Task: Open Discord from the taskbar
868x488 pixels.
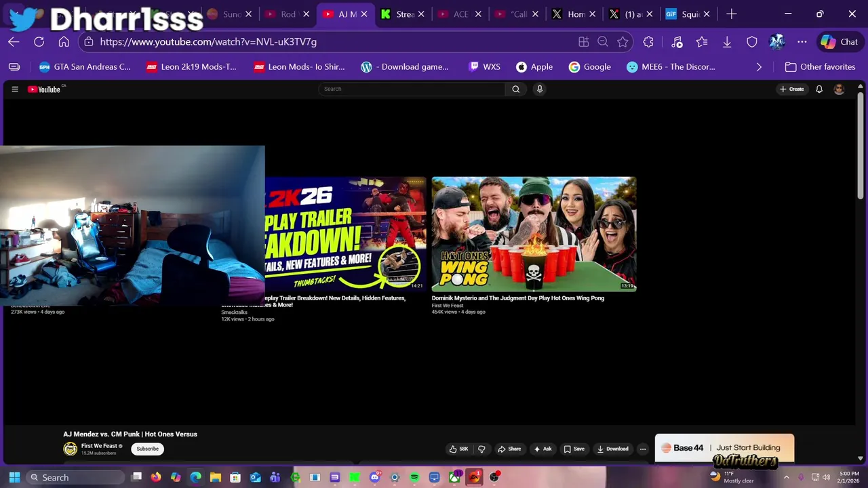Action: pos(375,477)
